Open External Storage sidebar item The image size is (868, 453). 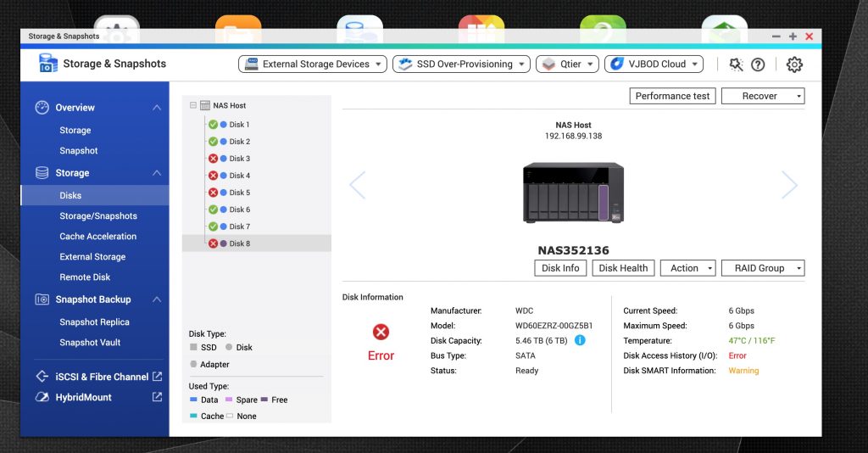(x=92, y=257)
